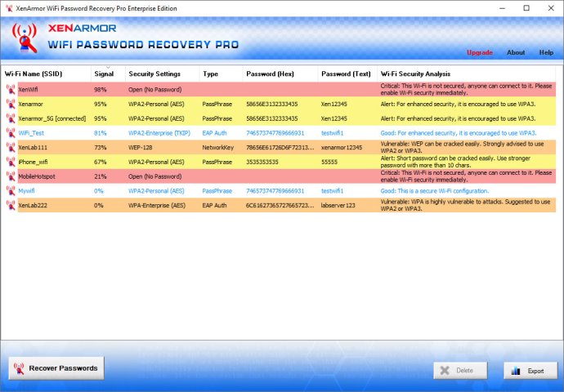Click the window title text in title bar
This screenshot has width=564, height=392.
(x=96, y=8)
